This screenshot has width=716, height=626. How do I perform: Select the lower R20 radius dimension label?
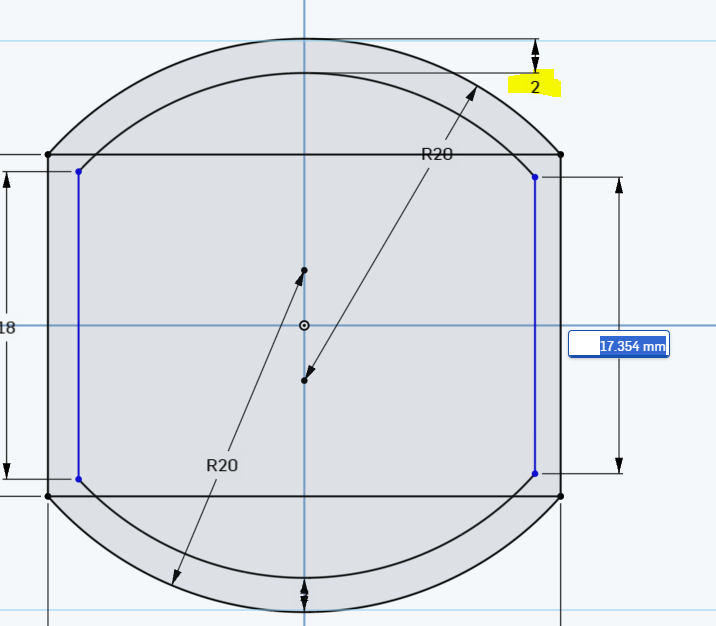(x=222, y=465)
